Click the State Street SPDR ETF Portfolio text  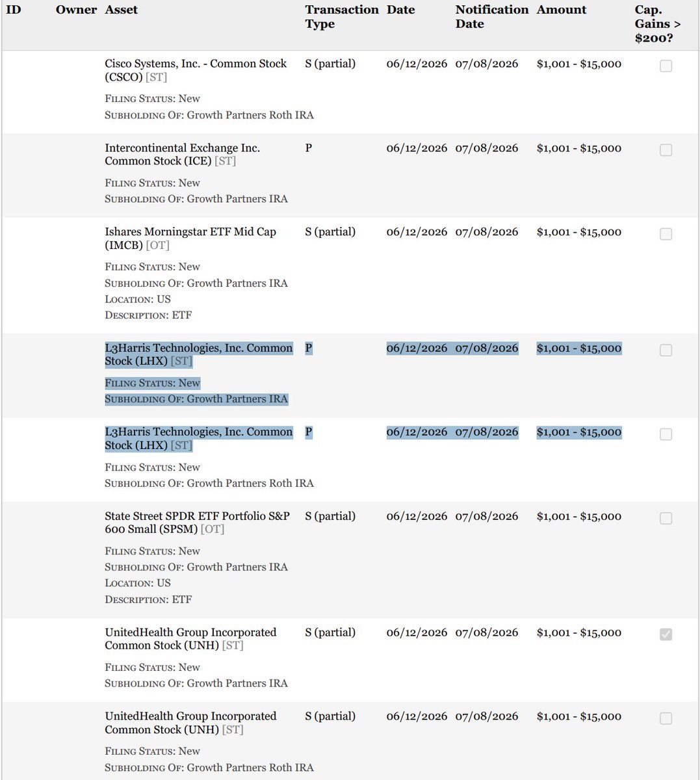pyautogui.click(x=198, y=523)
